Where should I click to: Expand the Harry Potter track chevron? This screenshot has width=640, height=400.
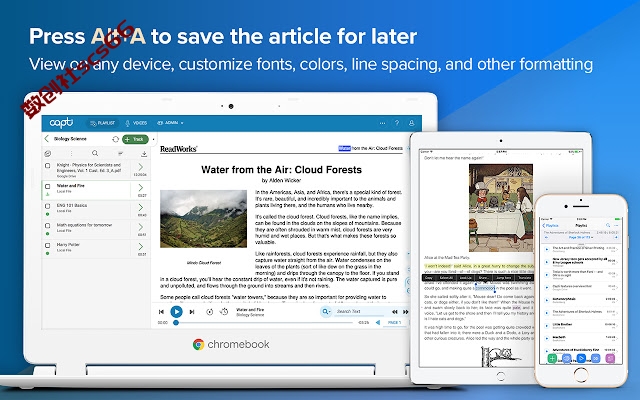(x=141, y=246)
